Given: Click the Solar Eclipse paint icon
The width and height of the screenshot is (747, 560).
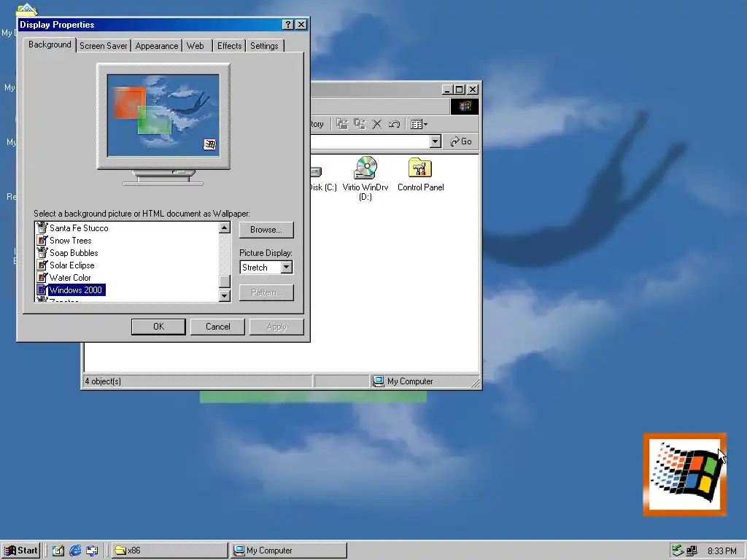Looking at the screenshot, I should point(42,265).
